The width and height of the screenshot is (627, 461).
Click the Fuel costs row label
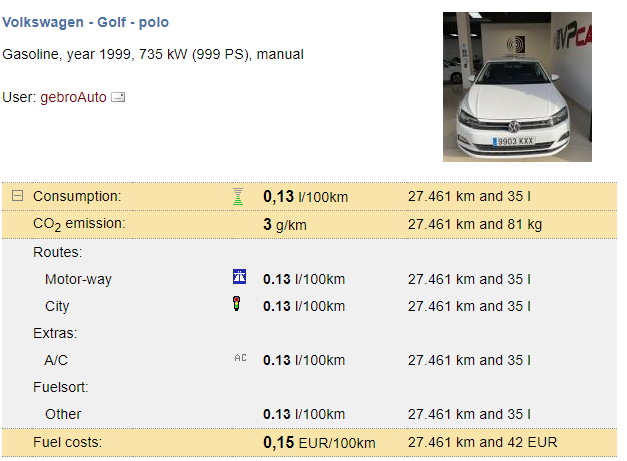point(68,442)
